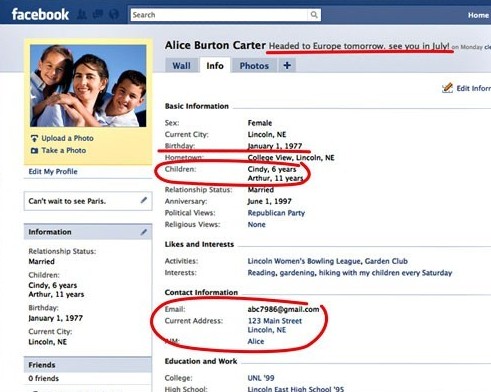
Task: Click the gardening interest link
Action: point(297,273)
